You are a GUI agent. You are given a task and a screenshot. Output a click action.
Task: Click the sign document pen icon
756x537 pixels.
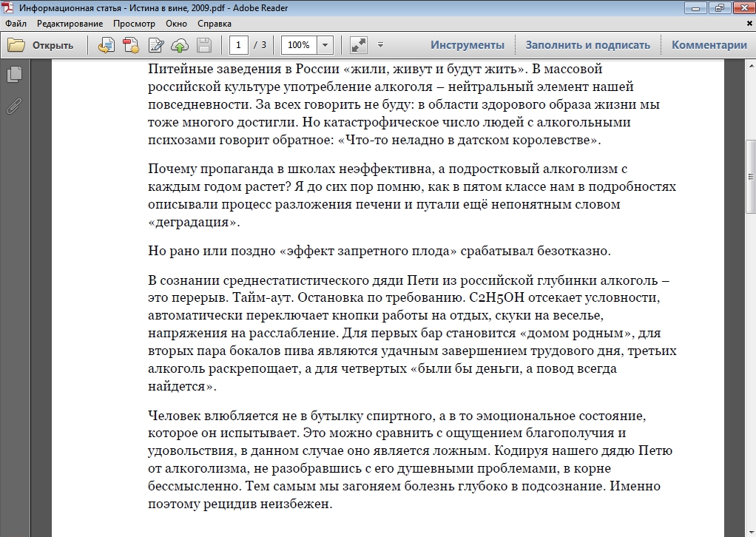(156, 45)
